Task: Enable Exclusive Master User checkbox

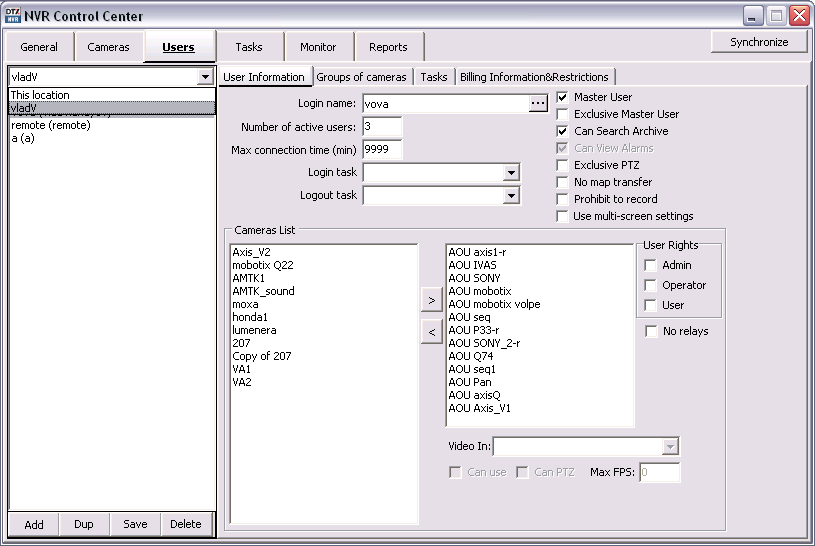Action: (x=562, y=114)
